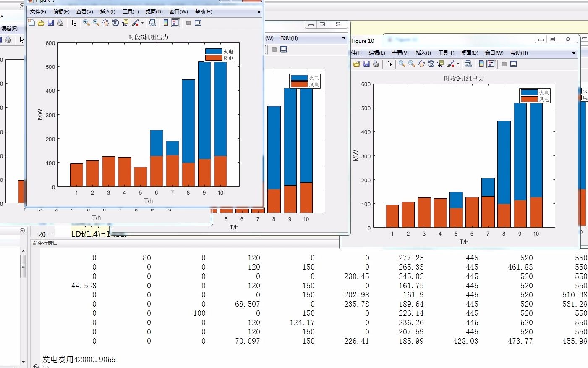Dock Figure 10 via its menu-bar corner arrow

(574, 53)
